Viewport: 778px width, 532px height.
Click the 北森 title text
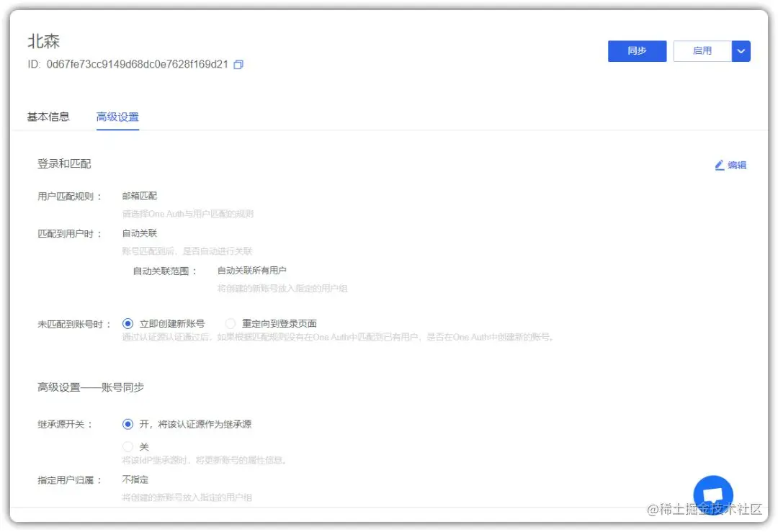[44, 41]
